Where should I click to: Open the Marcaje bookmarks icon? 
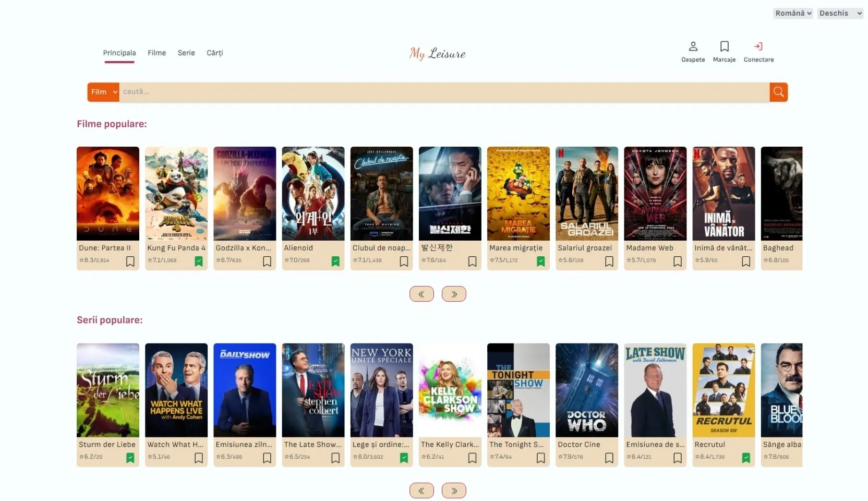724,46
